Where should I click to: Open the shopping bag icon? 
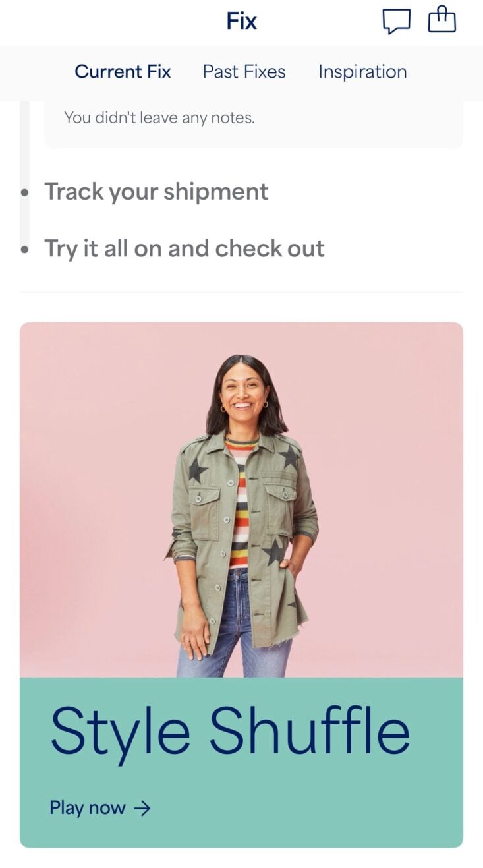coord(441,20)
